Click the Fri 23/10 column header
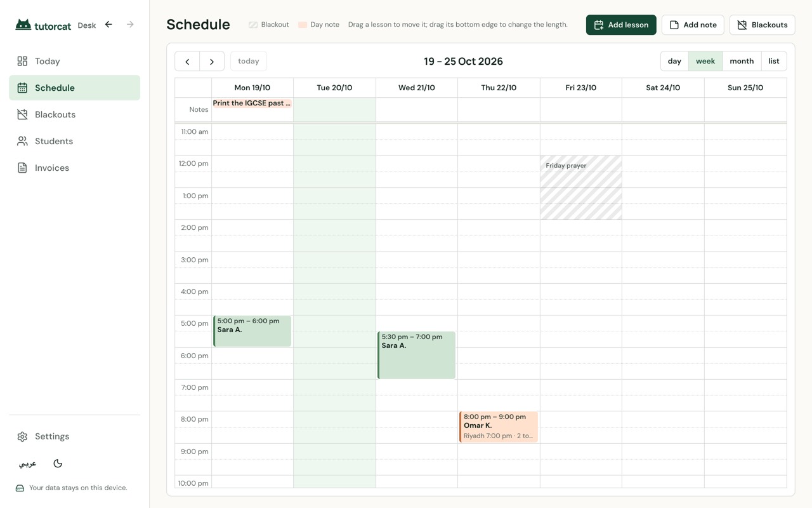 click(581, 88)
